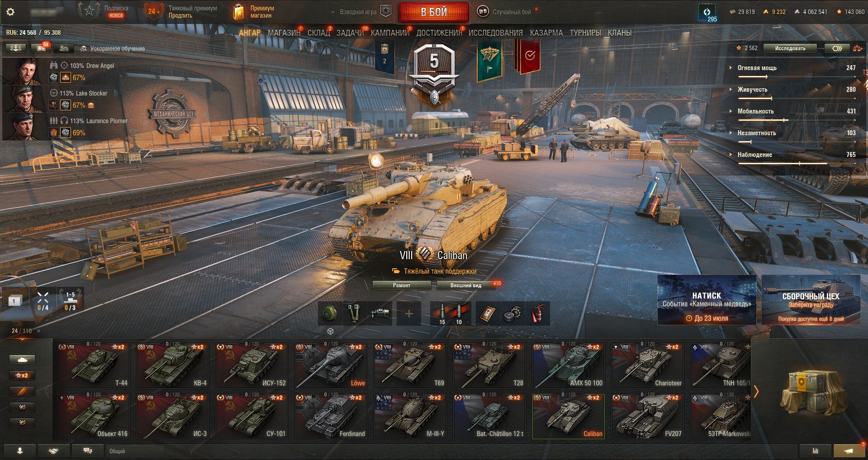Image resolution: width=868 pixels, height=460 pixels.
Task: Click the Внешний вид button
Action: tap(465, 285)
